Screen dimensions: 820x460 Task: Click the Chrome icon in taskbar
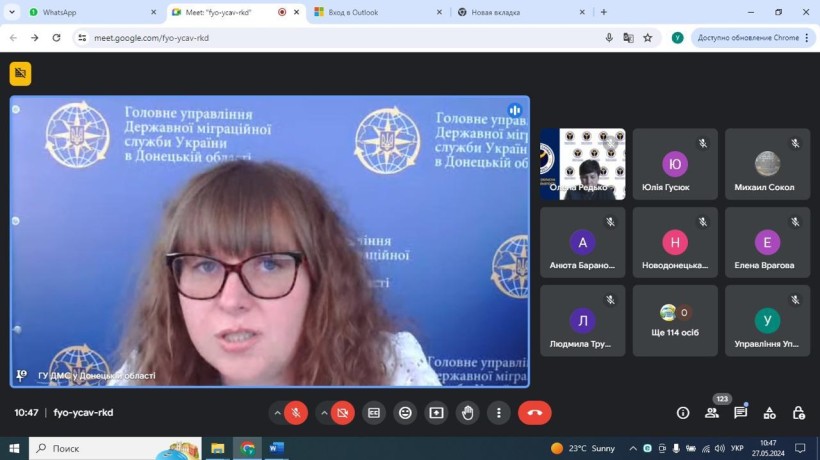247,448
